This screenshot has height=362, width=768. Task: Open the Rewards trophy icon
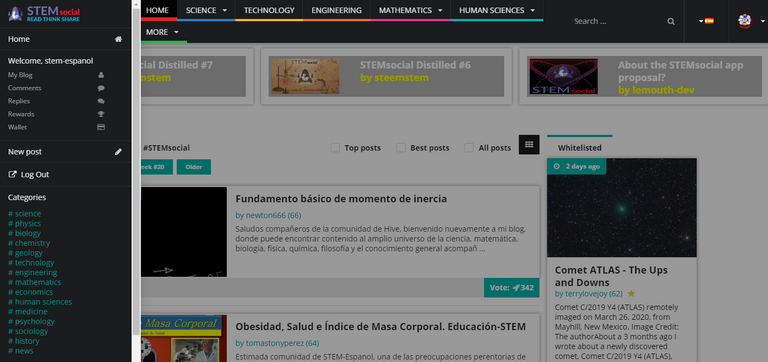[101, 114]
